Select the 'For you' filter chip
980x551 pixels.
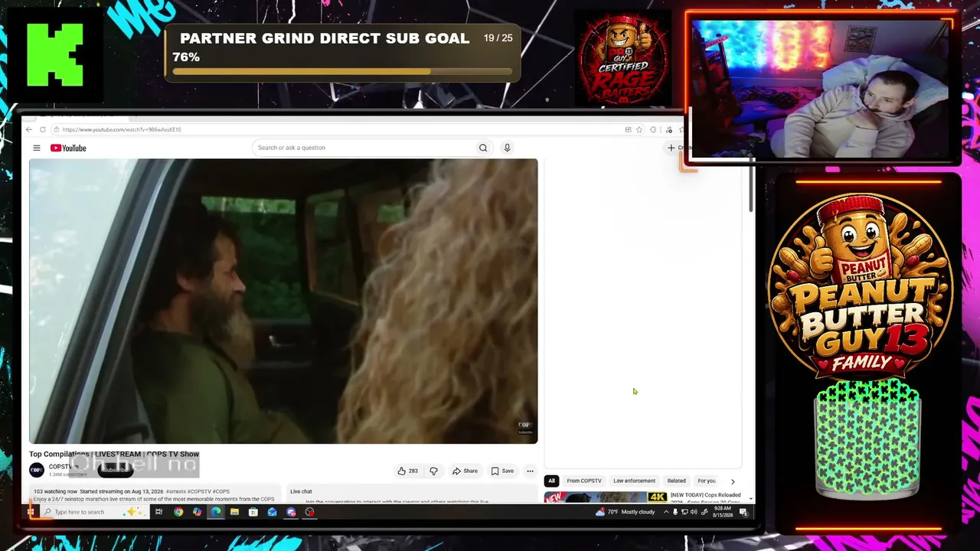coord(707,481)
